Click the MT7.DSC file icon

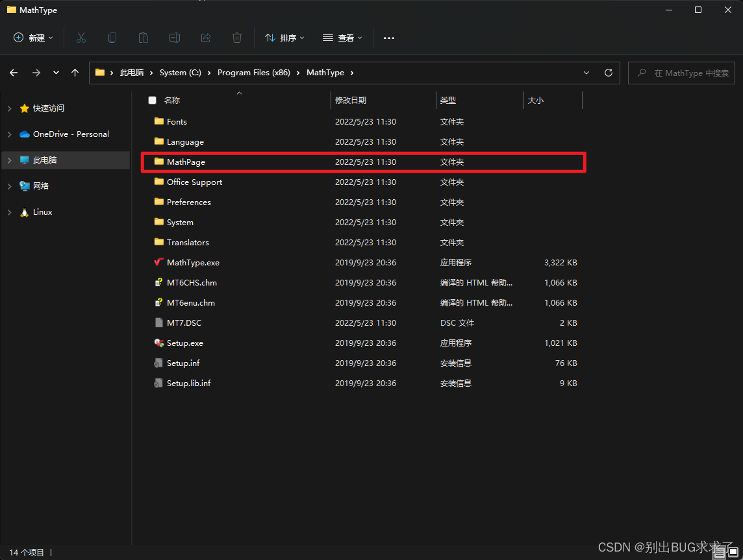158,323
